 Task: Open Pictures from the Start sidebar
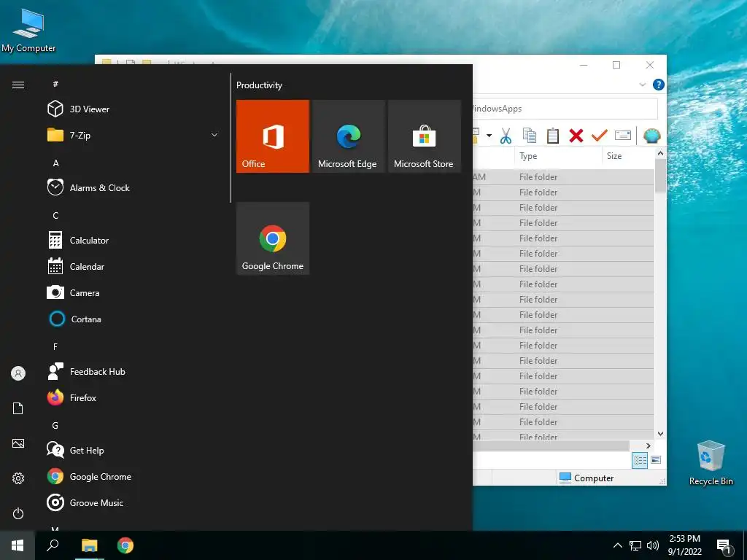point(18,443)
